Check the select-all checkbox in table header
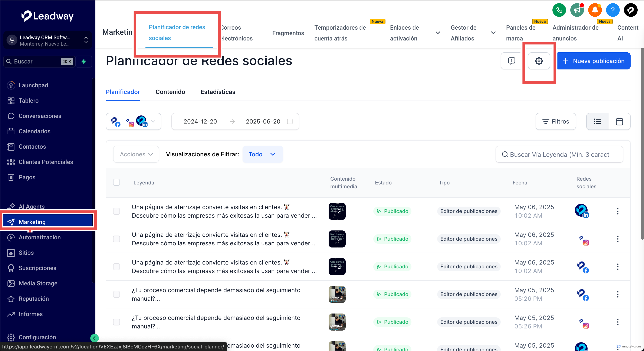 116,182
